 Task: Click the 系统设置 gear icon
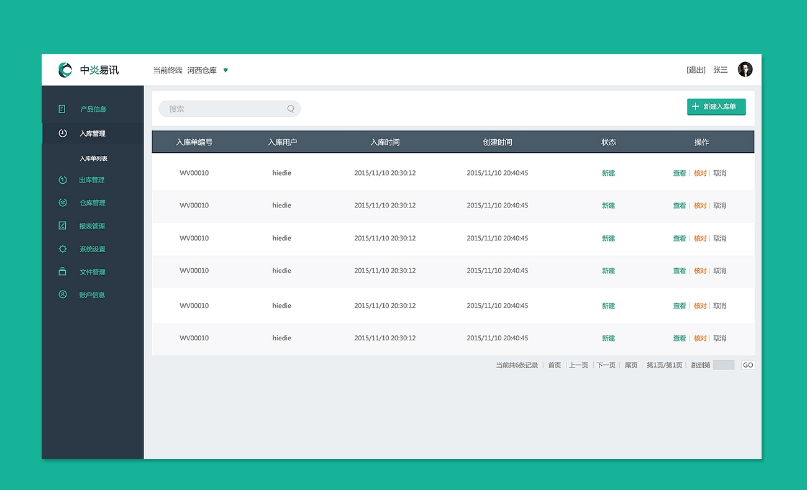point(62,249)
